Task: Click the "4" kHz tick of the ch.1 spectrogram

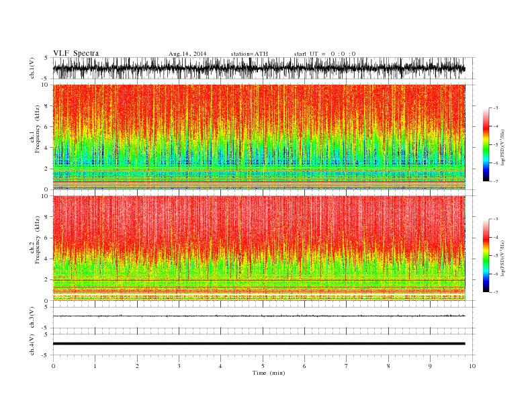Action: click(47, 148)
